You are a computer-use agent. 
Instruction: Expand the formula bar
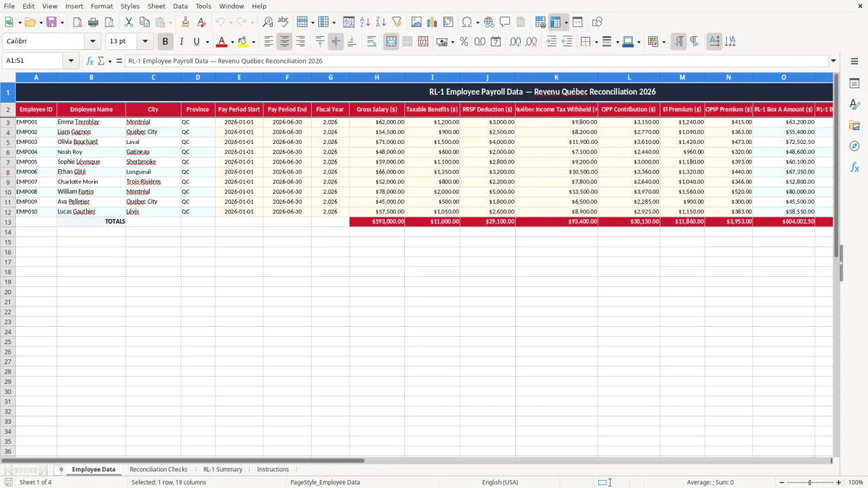point(833,61)
